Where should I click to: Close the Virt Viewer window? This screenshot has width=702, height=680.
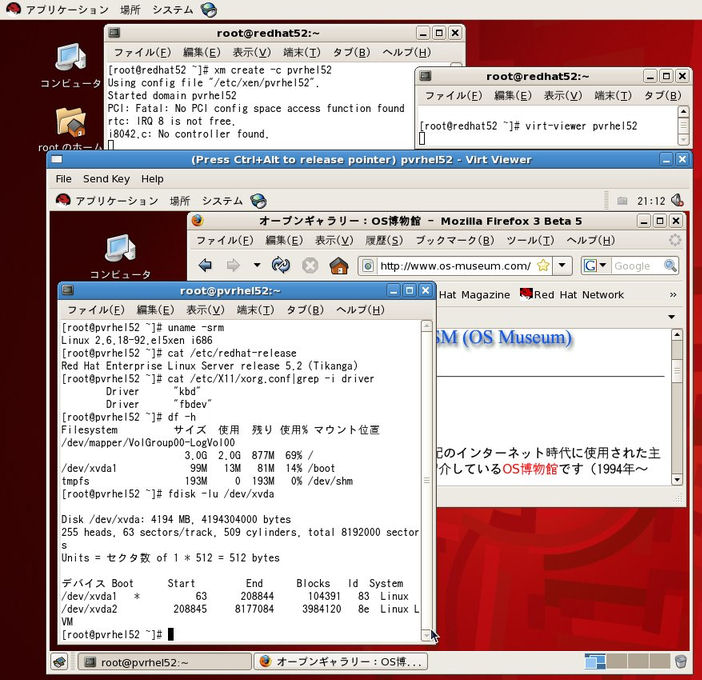[x=682, y=159]
